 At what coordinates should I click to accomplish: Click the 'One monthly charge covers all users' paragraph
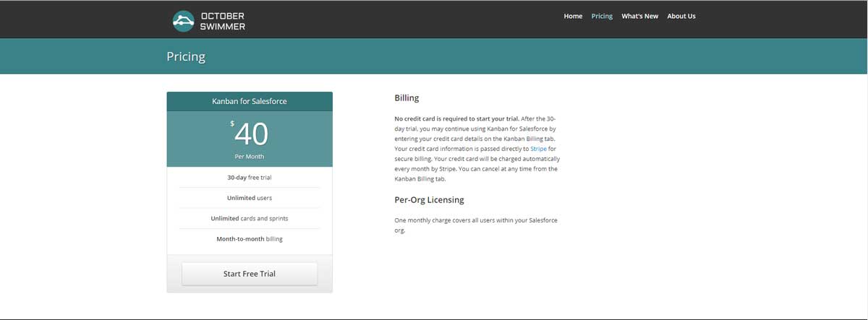[476, 225]
